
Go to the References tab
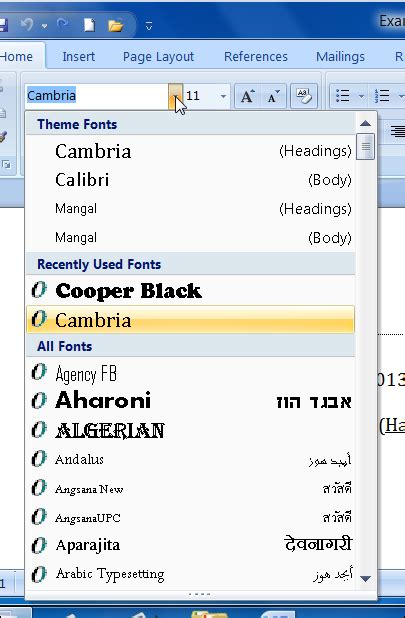click(256, 57)
